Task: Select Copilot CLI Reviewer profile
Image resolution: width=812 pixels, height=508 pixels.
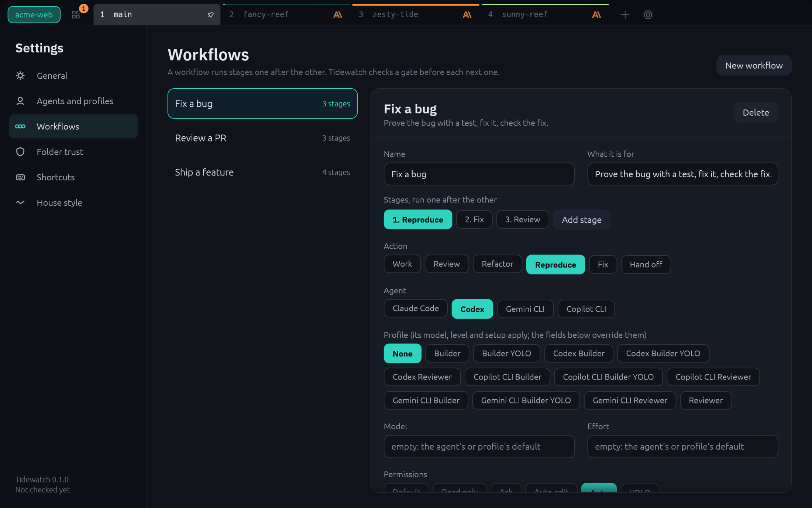Action: tap(713, 377)
